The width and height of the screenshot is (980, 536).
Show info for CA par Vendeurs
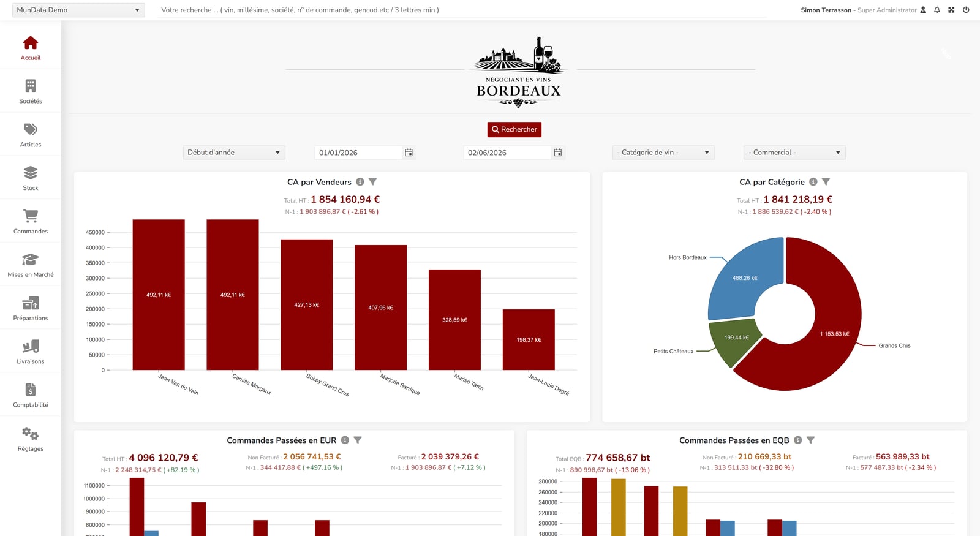click(360, 182)
